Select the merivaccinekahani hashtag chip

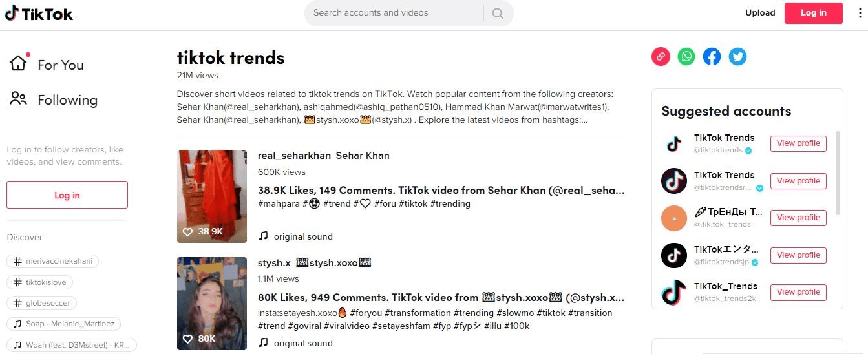coord(53,262)
